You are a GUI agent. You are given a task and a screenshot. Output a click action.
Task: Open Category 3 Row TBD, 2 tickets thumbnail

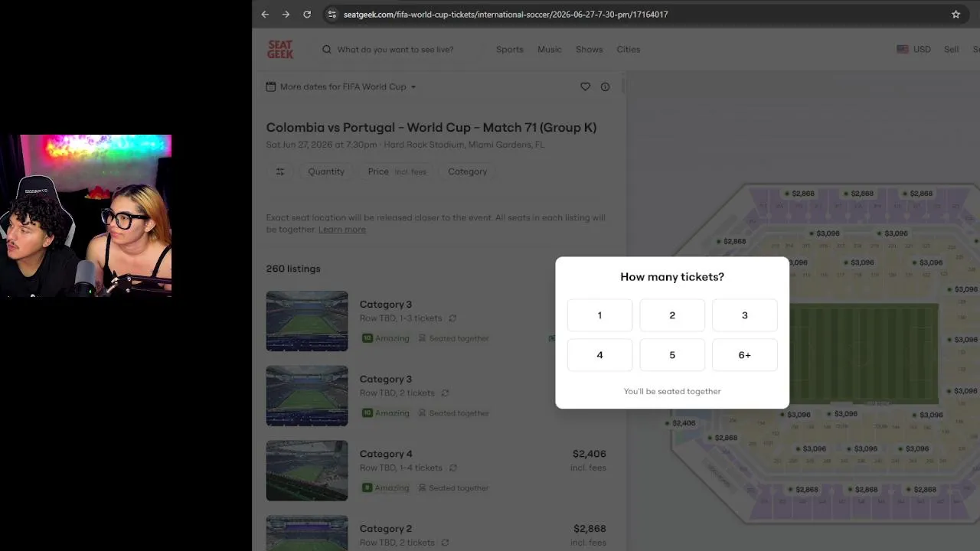click(x=307, y=396)
